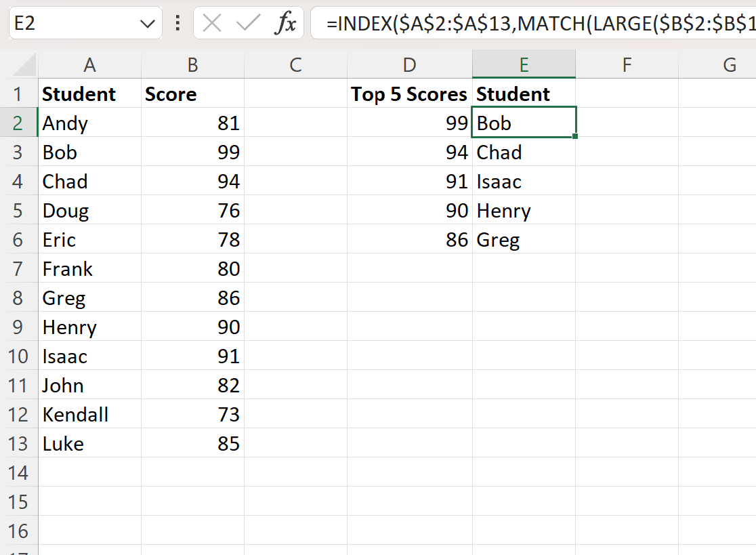The image size is (756, 555).
Task: Select the cell containing Eric
Action: (89, 240)
